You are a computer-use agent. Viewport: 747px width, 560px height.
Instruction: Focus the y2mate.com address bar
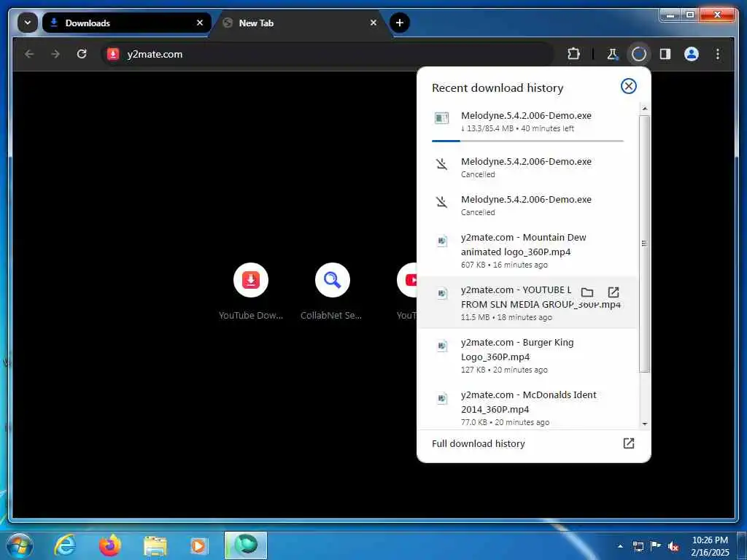point(327,54)
